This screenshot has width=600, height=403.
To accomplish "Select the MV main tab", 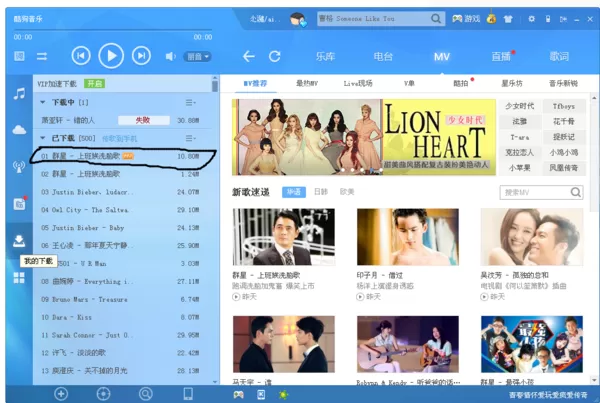I will tap(442, 57).
